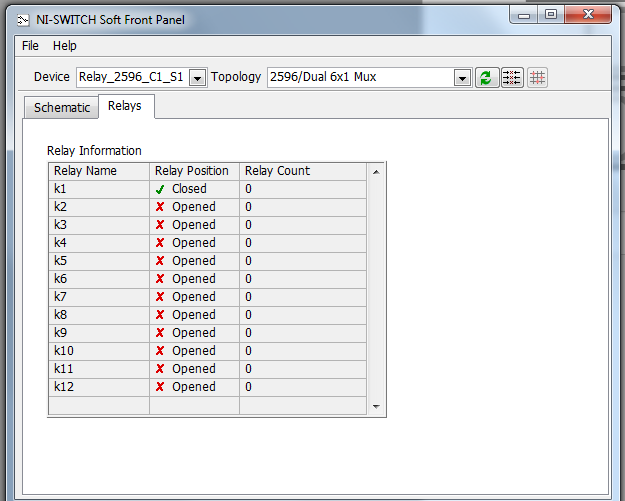
Task: Click the red X icon for k2
Action: coord(160,207)
